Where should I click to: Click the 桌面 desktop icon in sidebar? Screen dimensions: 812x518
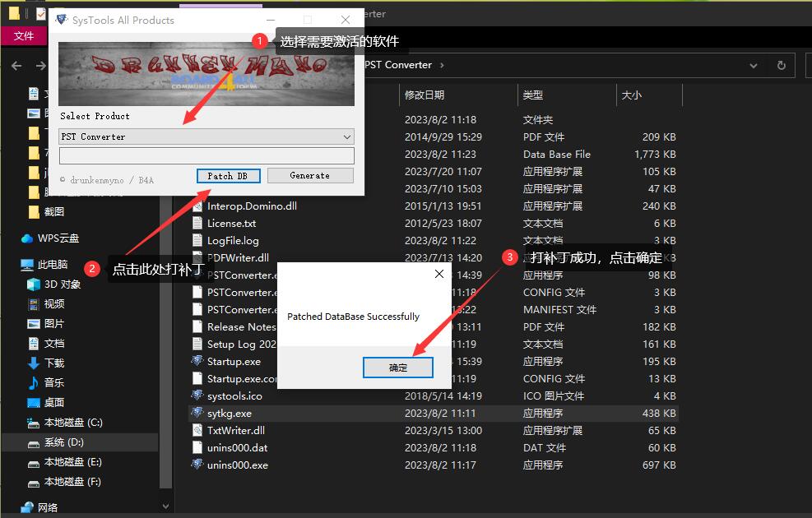(x=34, y=402)
